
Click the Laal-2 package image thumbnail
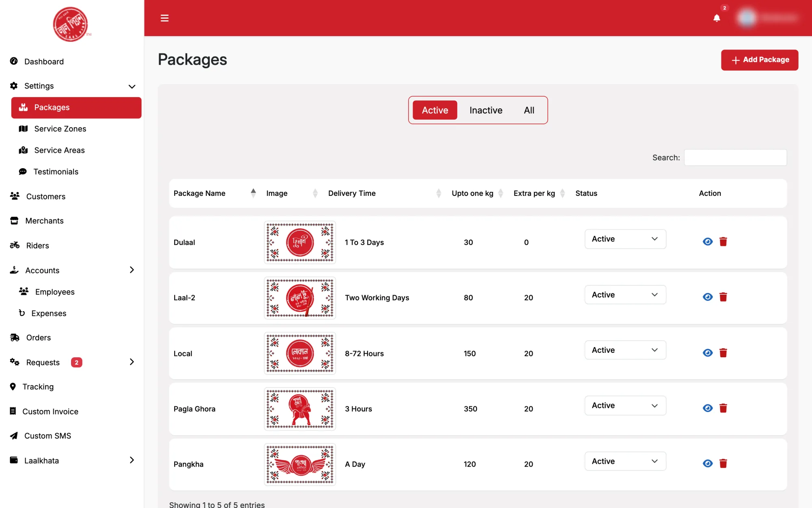[x=300, y=298]
